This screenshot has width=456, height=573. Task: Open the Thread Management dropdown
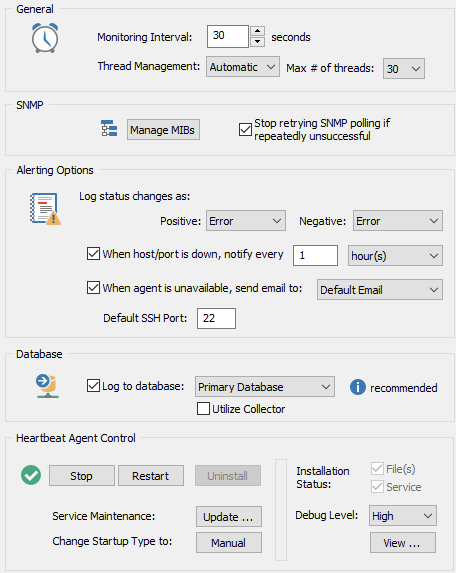tap(243, 67)
